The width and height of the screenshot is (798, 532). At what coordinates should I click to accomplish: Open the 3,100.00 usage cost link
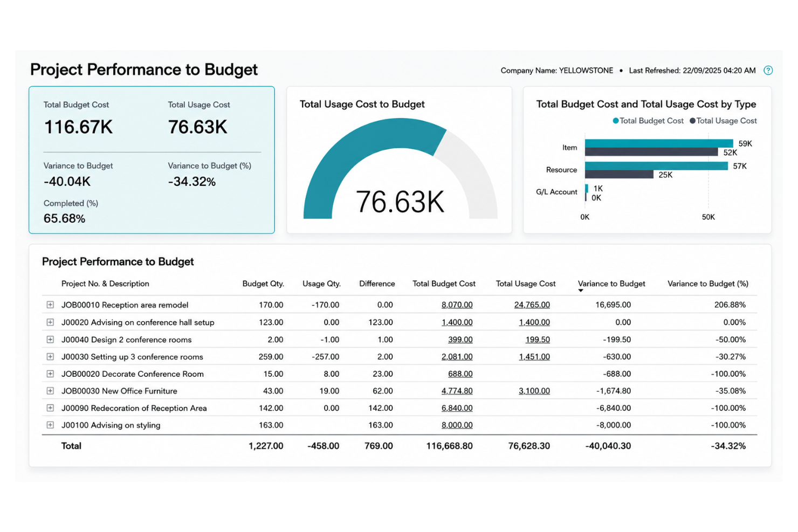(x=534, y=391)
